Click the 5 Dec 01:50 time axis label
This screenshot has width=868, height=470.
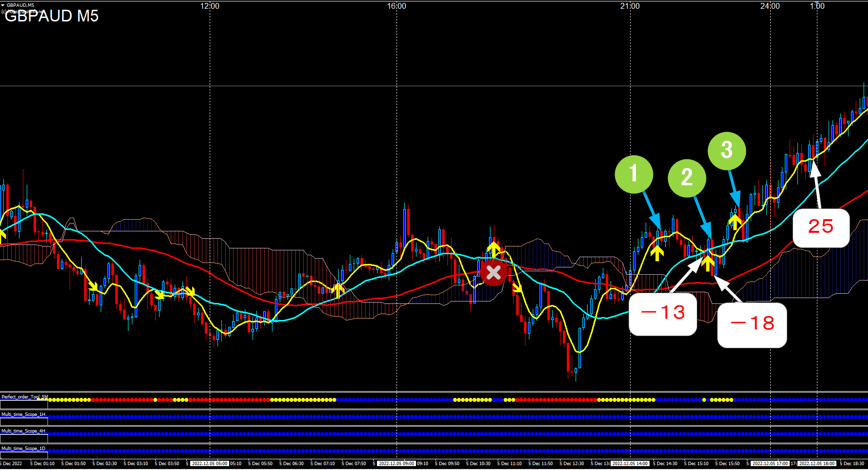click(x=73, y=464)
